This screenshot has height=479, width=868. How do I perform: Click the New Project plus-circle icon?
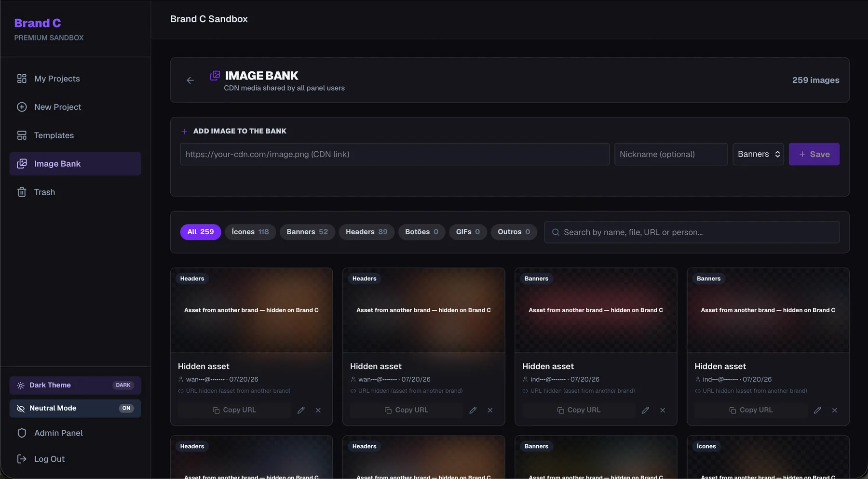[x=22, y=107]
